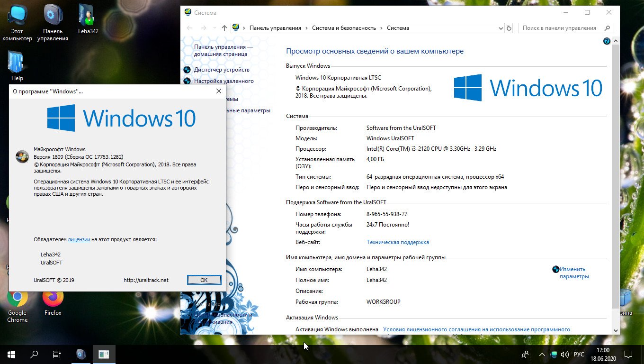Open the Help desktop icon
644x364 pixels.
tap(17, 66)
